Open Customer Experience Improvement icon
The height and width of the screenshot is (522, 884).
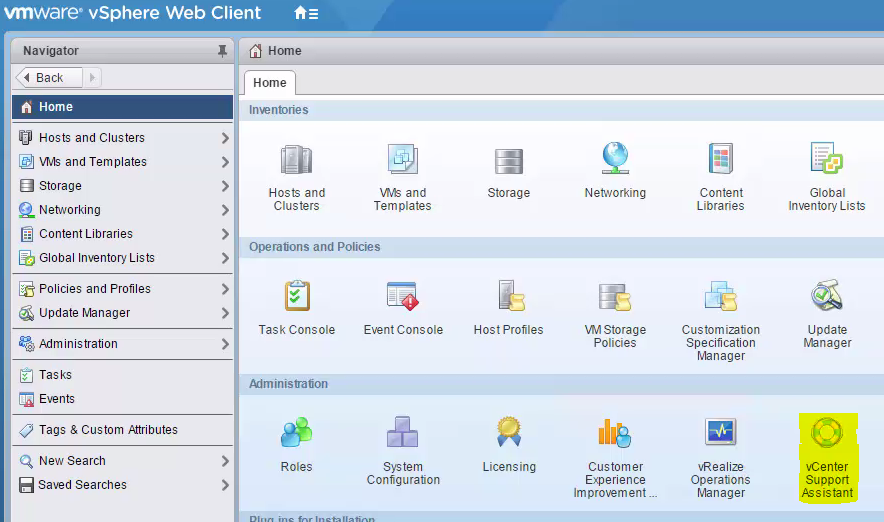pyautogui.click(x=615, y=433)
